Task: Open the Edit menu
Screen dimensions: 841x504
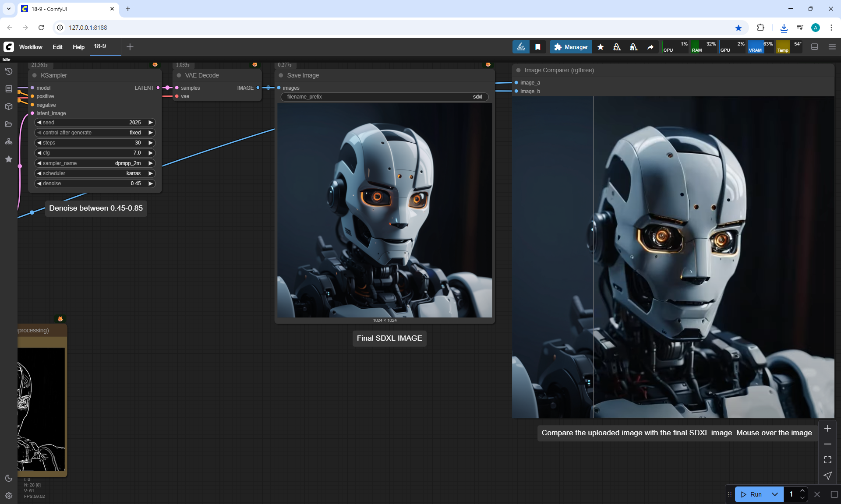Action: point(57,47)
